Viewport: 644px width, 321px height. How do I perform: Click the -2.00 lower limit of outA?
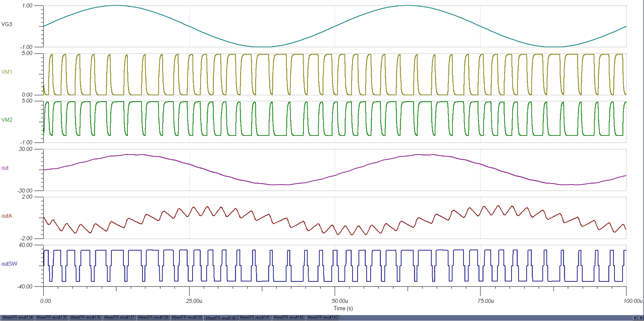tap(27, 238)
